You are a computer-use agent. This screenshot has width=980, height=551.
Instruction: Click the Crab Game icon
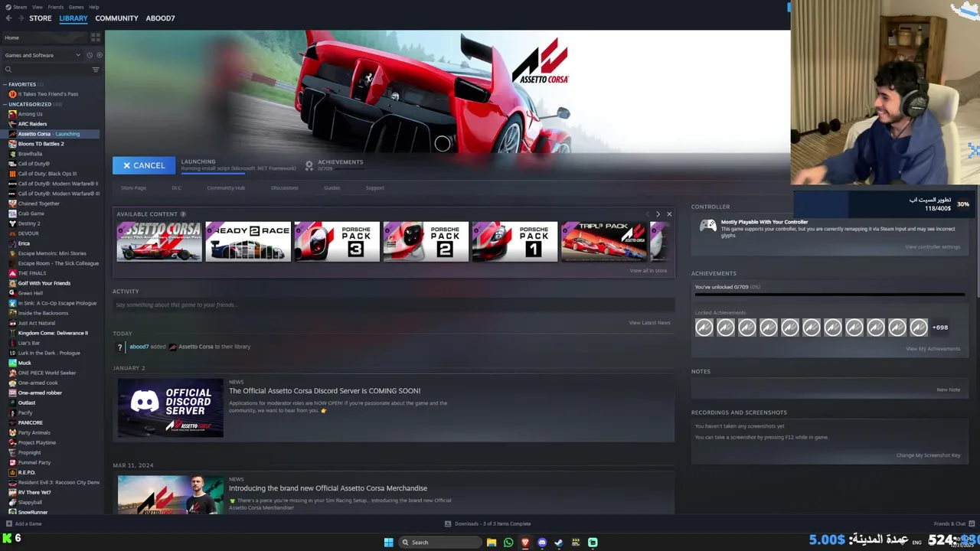tap(12, 214)
